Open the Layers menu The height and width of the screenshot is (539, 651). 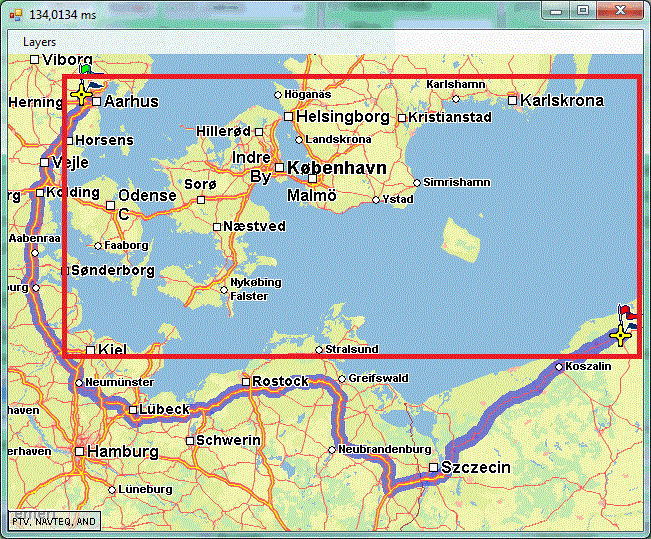39,42
